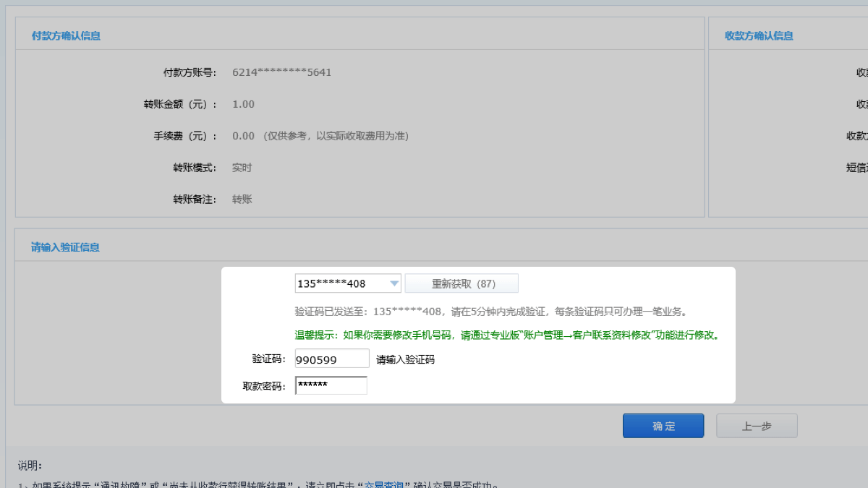Screen dimensions: 868x488
Task: Focus the 取款密码 password field
Action: [331, 385]
